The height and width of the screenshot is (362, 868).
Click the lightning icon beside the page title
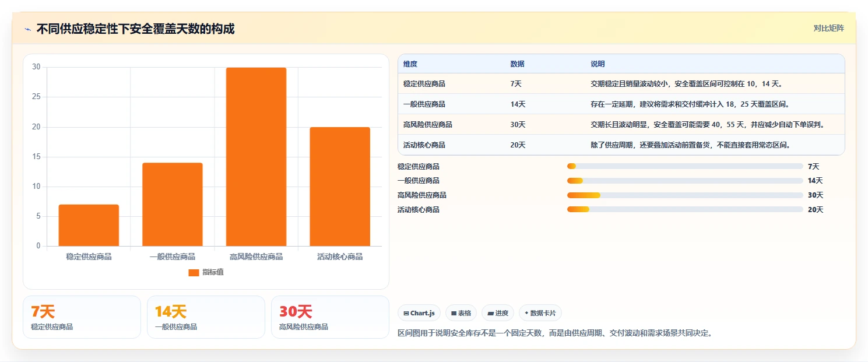pyautogui.click(x=28, y=29)
